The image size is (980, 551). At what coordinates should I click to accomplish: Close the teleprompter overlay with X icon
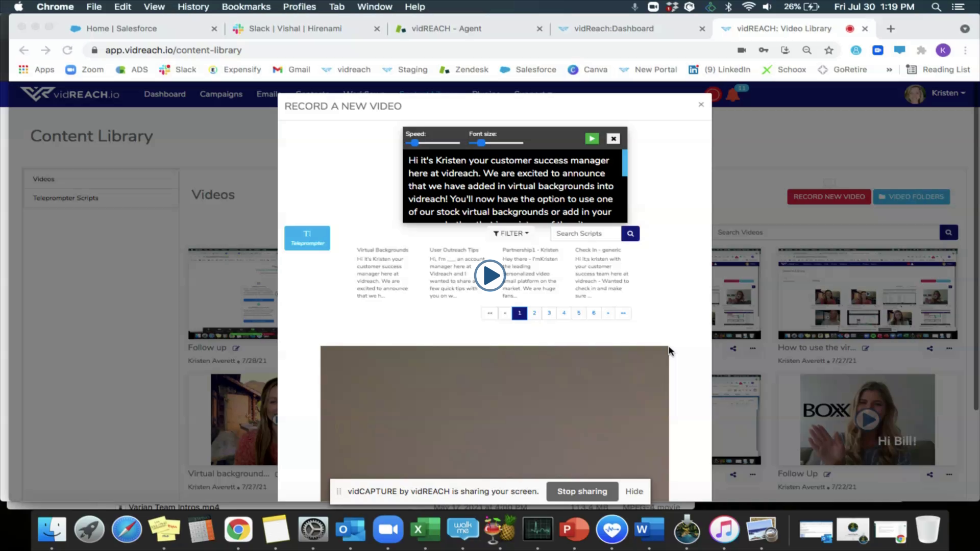(613, 138)
